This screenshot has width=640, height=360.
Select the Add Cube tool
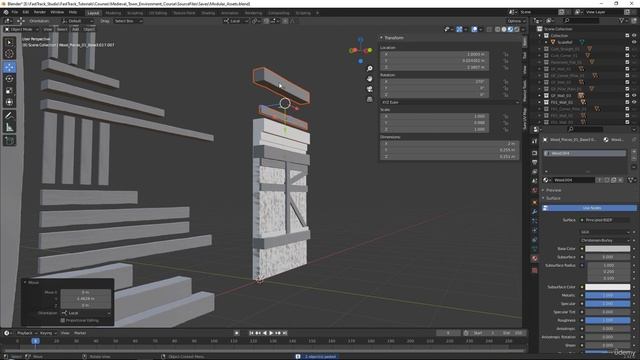pos(9,141)
